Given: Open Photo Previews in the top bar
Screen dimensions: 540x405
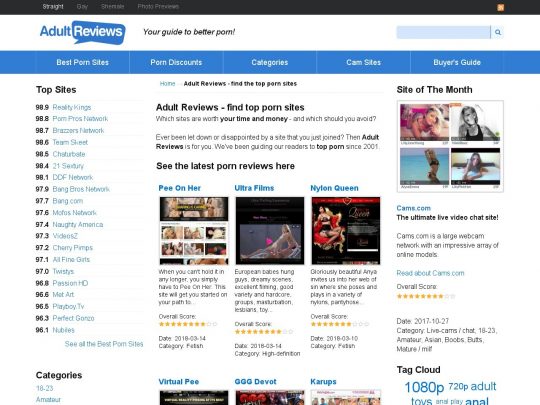Looking at the screenshot, I should [x=158, y=7].
